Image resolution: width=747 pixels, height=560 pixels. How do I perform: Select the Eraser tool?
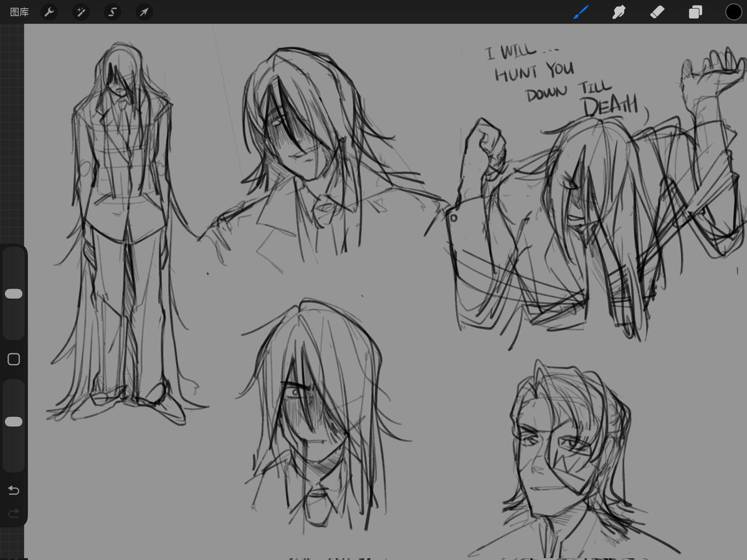tap(657, 12)
